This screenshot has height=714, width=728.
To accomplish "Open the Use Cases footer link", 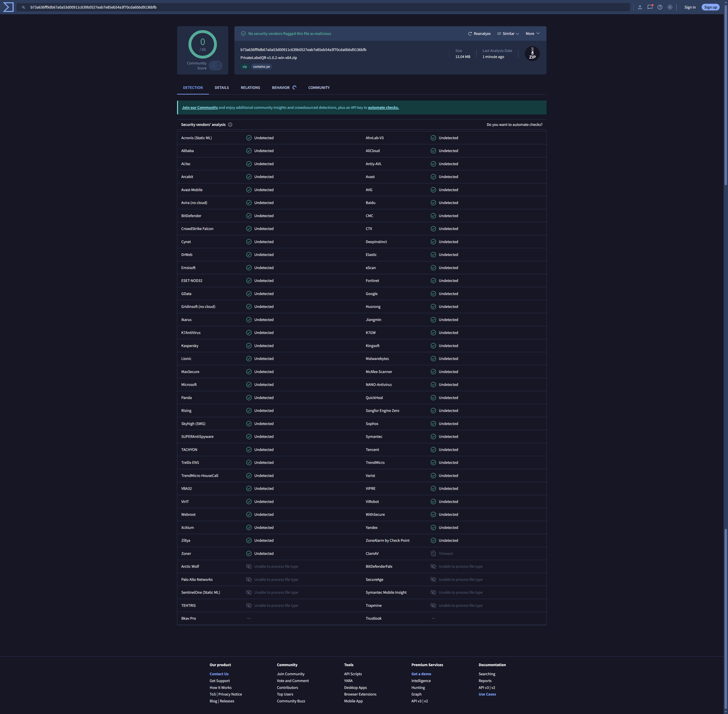I will (x=487, y=694).
